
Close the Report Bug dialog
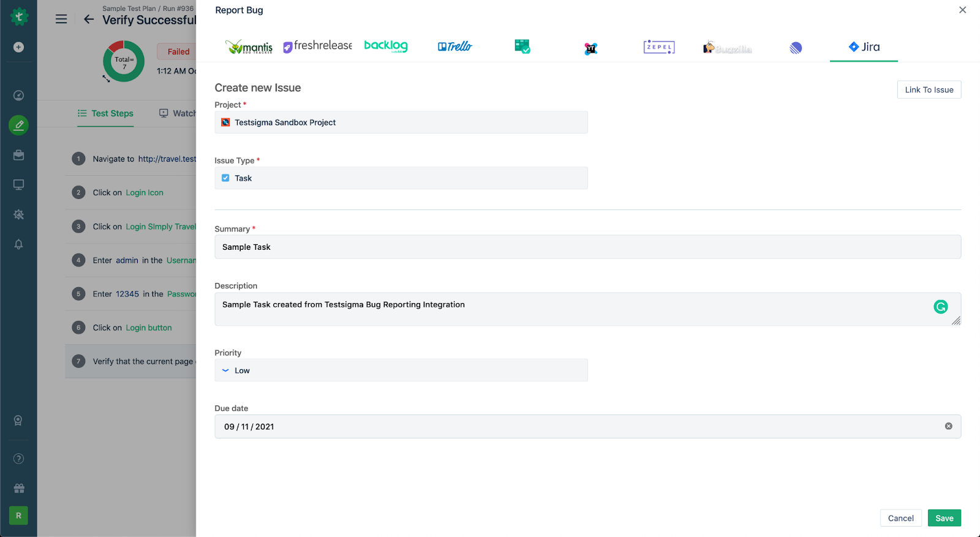(962, 10)
